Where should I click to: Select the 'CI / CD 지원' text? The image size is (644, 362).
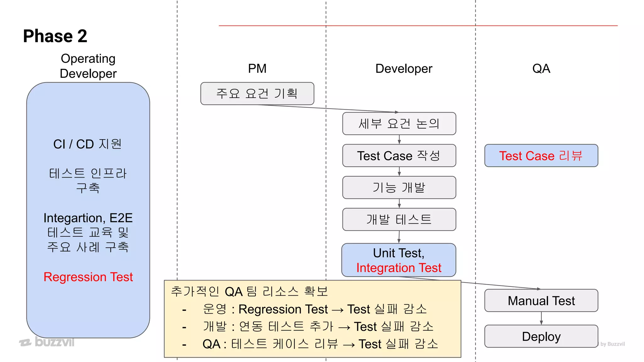click(88, 144)
